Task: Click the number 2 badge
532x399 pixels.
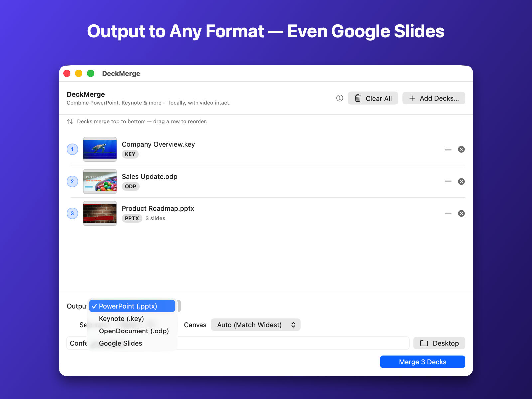Action: point(72,181)
